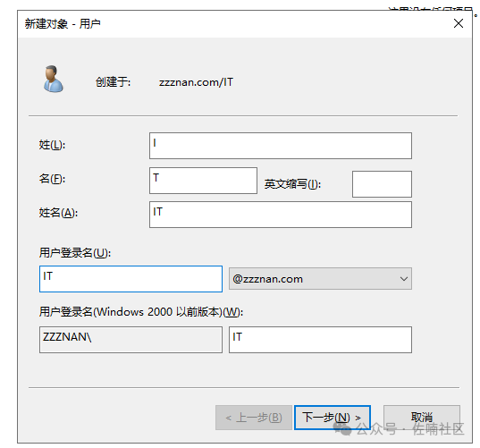Click the 姓名(A) full name field

tap(281, 215)
